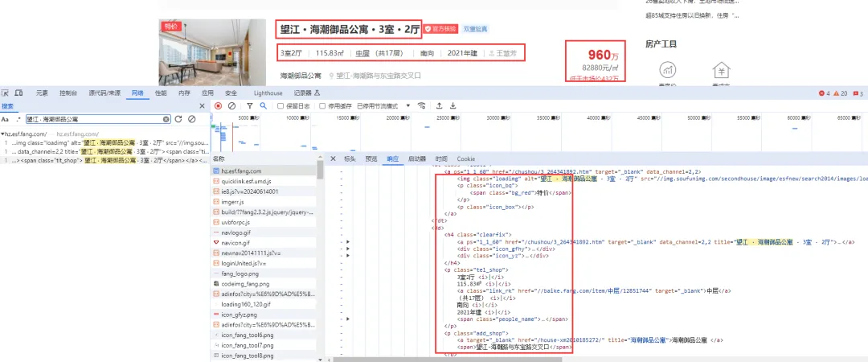Screen dimensions: 868x362
Task: Expand the span class="people_name" code line
Action: pyautogui.click(x=348, y=319)
